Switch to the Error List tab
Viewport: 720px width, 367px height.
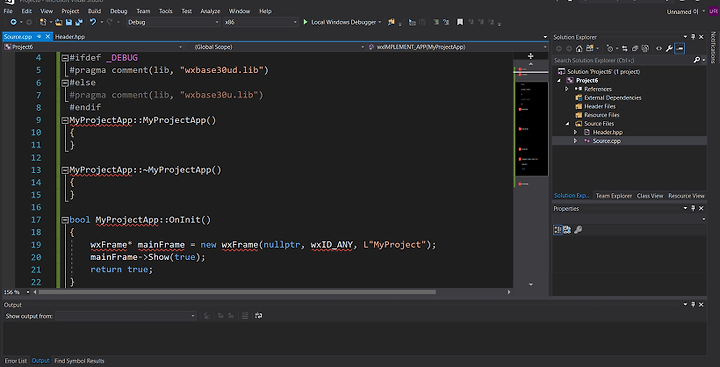tap(16, 361)
